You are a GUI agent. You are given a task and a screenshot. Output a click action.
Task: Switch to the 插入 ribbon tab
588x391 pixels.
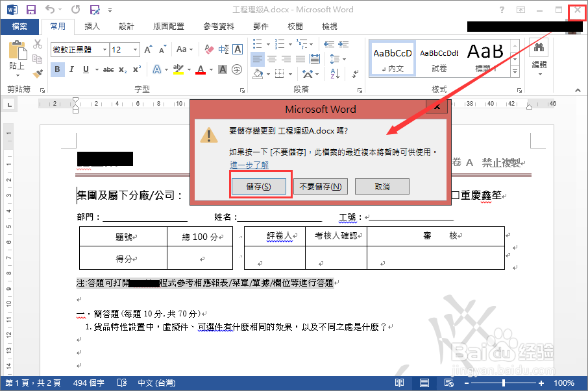92,27
